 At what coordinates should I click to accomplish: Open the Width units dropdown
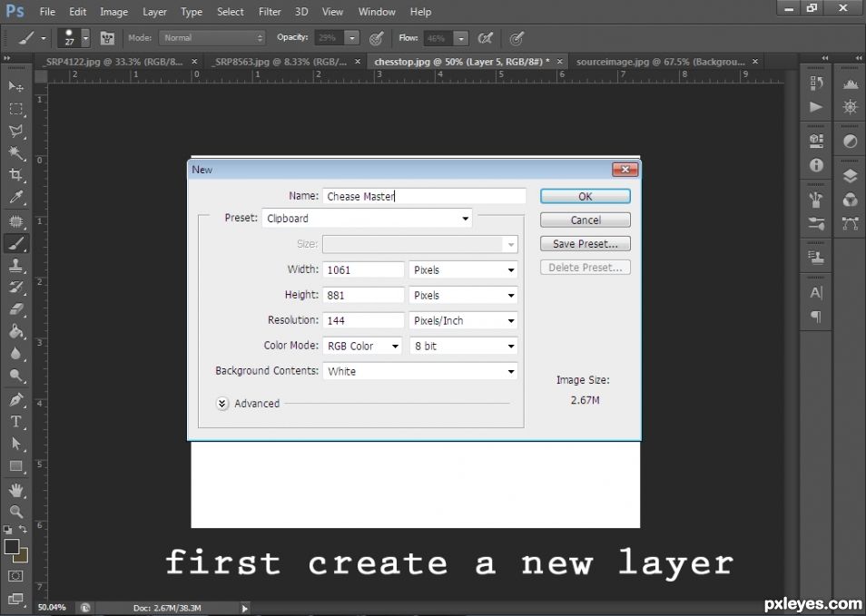coord(463,270)
